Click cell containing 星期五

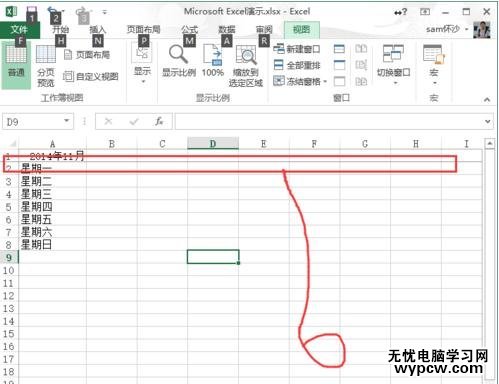point(52,219)
